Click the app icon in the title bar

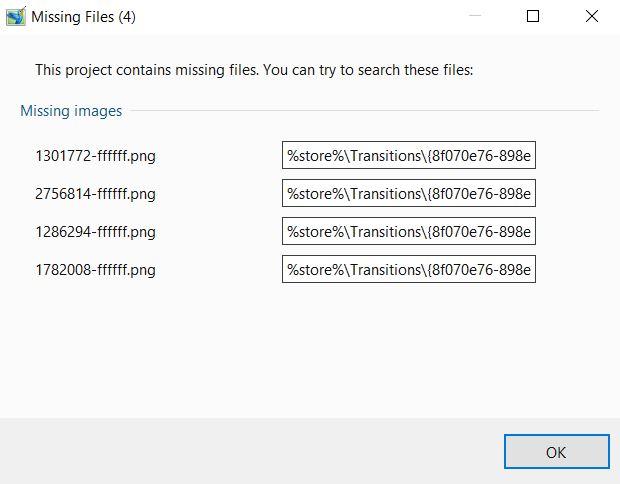tap(15, 16)
